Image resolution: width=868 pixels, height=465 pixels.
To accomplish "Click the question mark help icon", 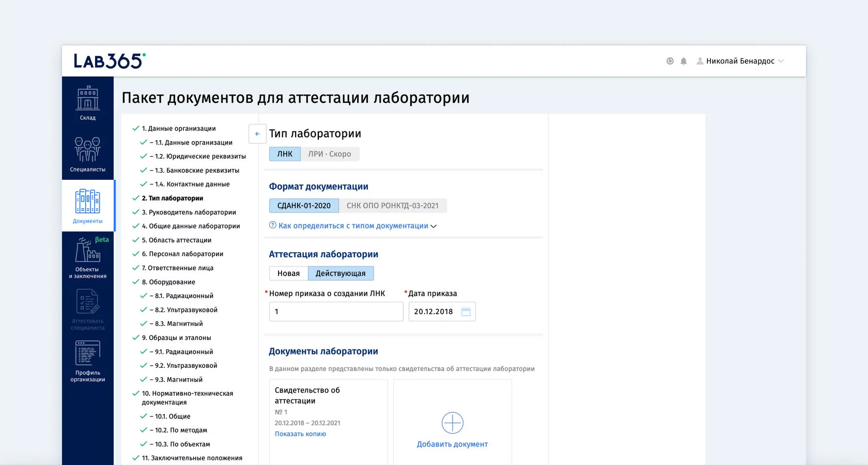I will coord(273,225).
